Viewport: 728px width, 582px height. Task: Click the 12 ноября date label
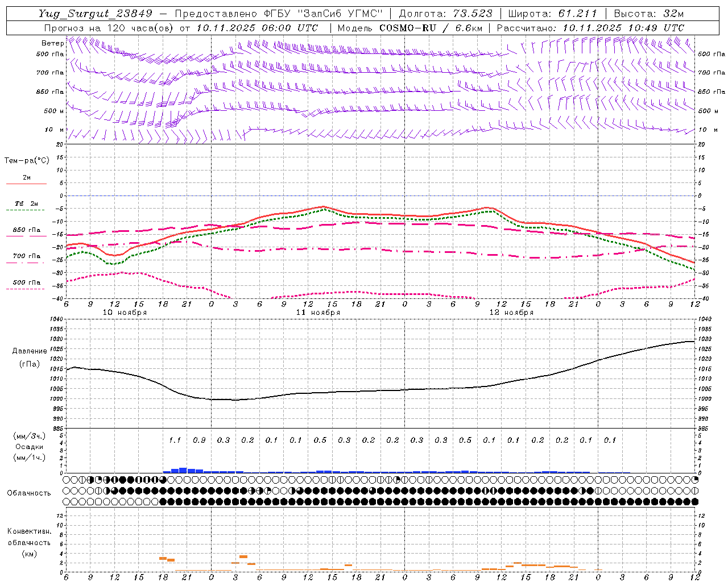[x=511, y=313]
